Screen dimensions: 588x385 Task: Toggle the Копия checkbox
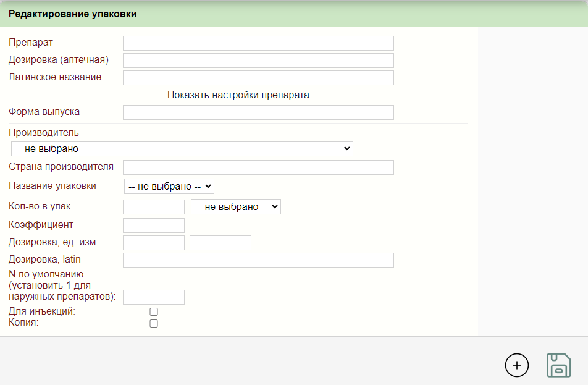click(154, 324)
